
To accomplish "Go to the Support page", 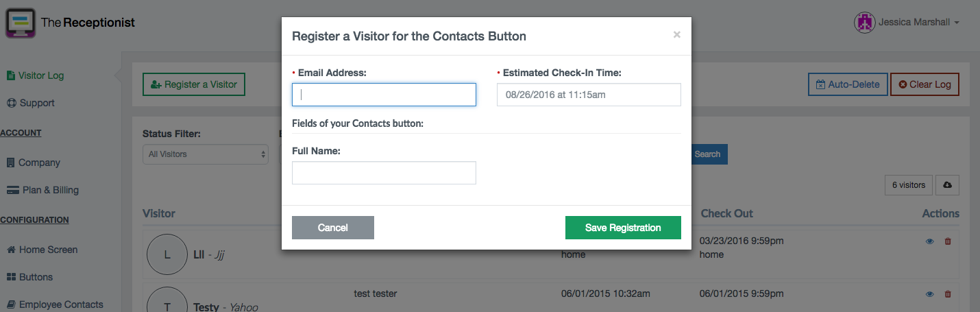I will (31, 103).
